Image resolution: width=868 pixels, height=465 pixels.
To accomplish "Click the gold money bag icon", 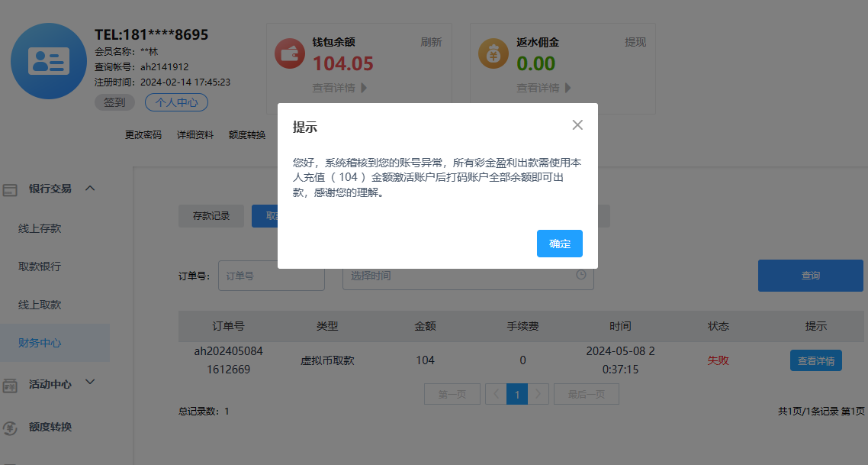I will pos(493,54).
